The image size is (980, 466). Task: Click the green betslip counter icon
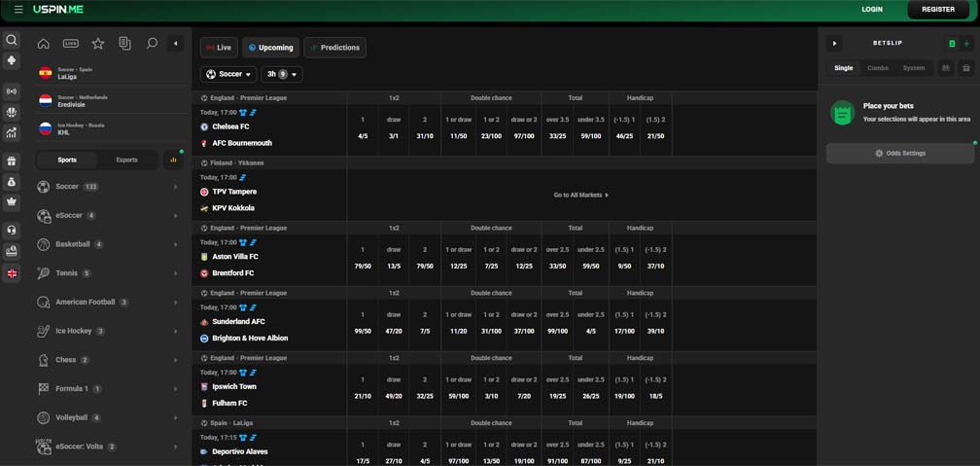pyautogui.click(x=952, y=44)
